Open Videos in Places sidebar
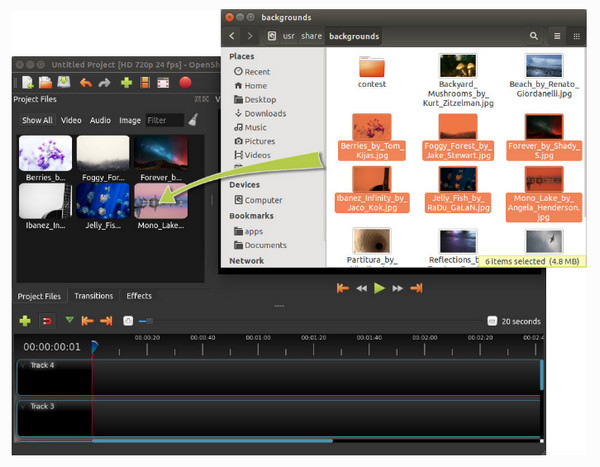The image size is (600, 467). point(253,155)
